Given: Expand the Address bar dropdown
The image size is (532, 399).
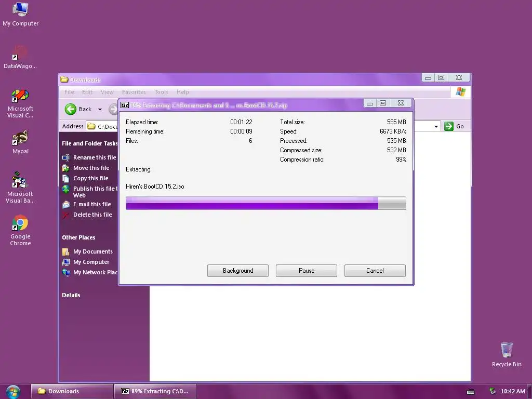Looking at the screenshot, I should tap(436, 127).
